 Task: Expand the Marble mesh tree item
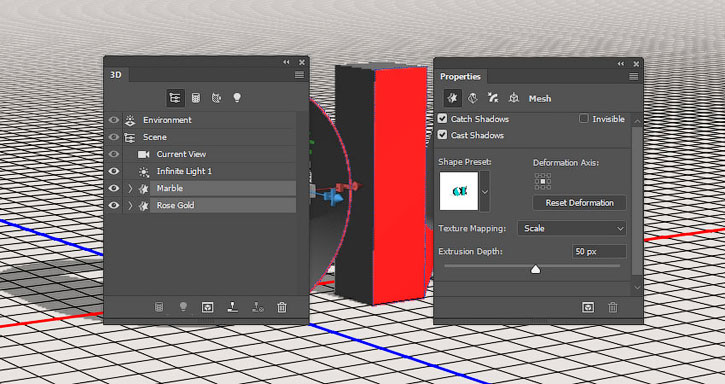coord(130,188)
